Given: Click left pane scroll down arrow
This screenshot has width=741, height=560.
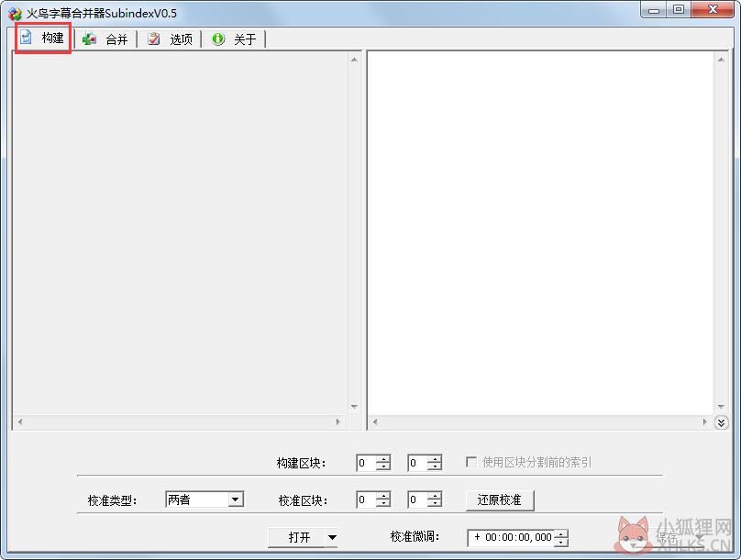Looking at the screenshot, I should coord(354,407).
